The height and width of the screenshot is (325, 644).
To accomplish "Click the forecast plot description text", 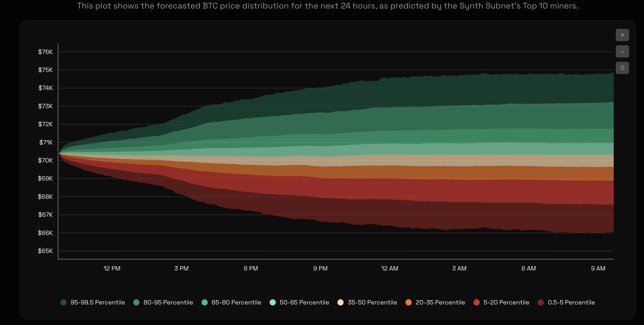I will (x=327, y=6).
